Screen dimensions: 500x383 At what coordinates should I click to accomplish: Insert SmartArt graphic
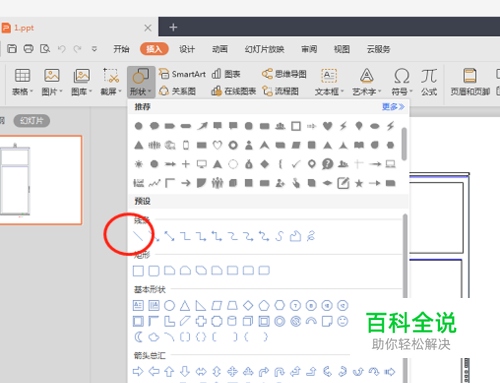pos(182,74)
